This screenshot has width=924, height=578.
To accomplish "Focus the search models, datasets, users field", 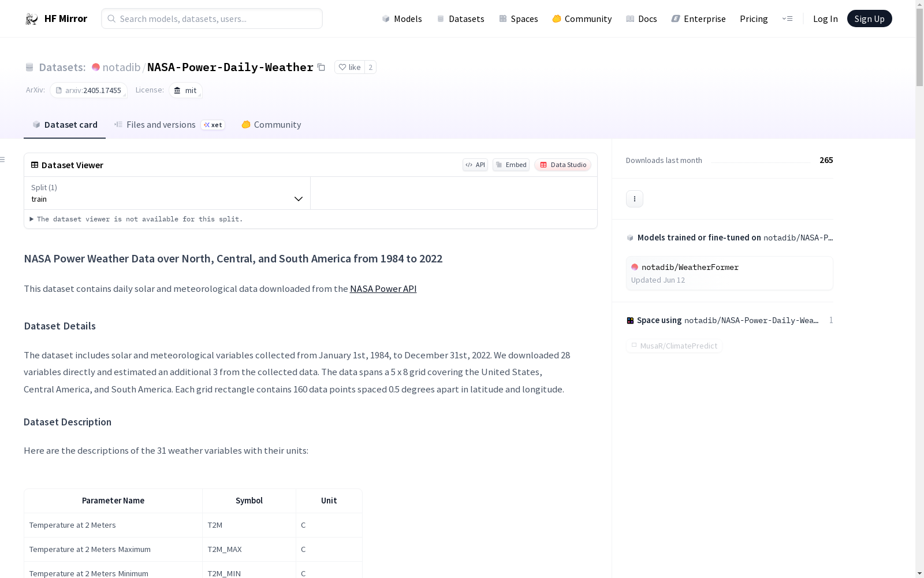I will [x=212, y=18].
